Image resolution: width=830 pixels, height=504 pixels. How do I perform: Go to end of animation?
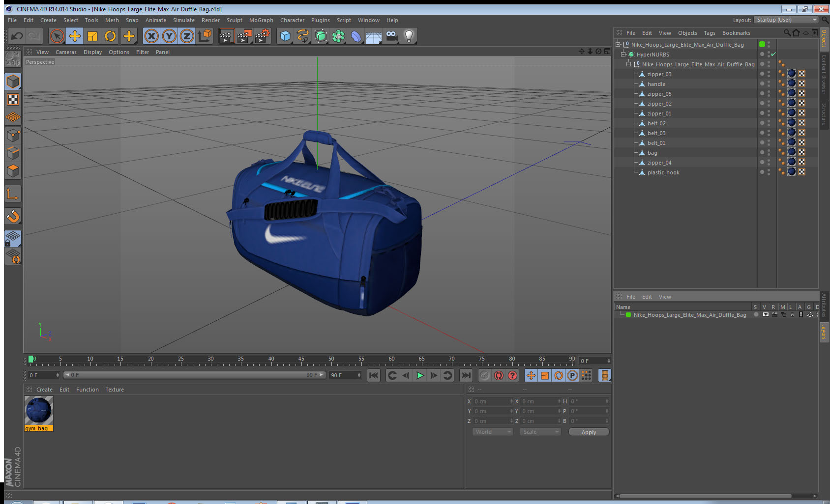pos(466,375)
